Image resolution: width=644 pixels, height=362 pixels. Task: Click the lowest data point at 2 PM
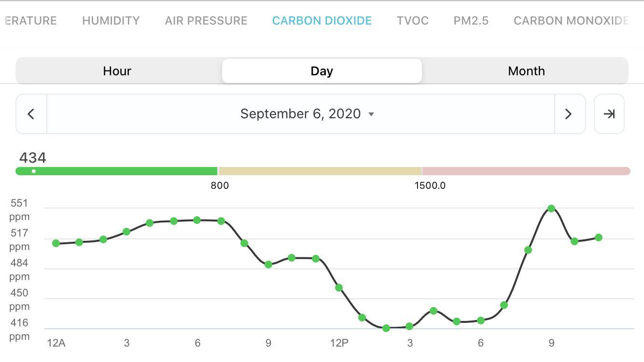pyautogui.click(x=386, y=328)
